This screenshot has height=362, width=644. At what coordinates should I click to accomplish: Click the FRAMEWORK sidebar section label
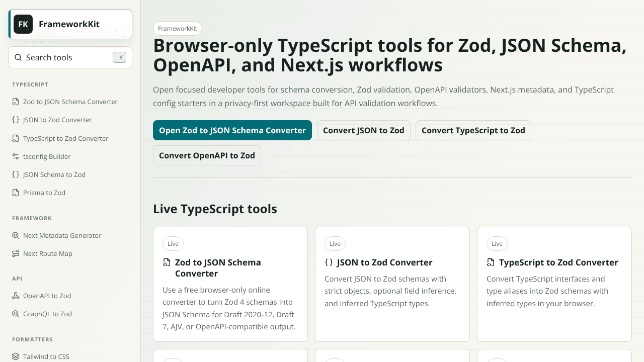point(32,218)
